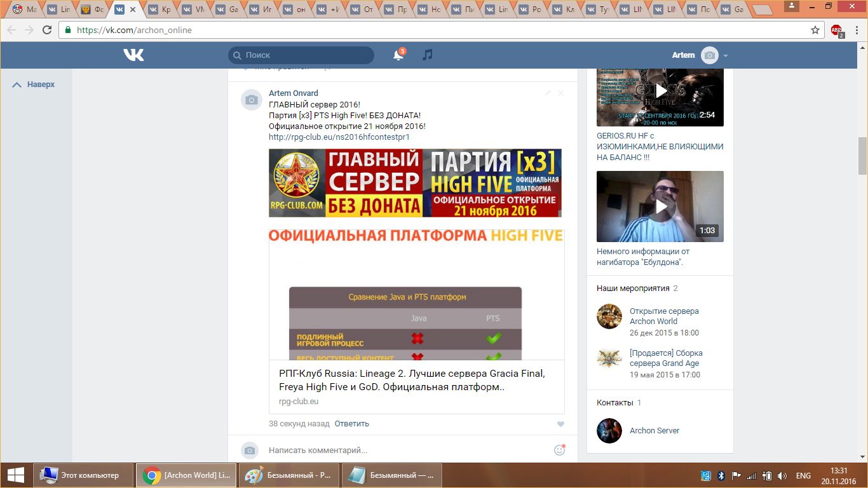
Task: Like the post with the heart icon
Action: pyautogui.click(x=560, y=424)
